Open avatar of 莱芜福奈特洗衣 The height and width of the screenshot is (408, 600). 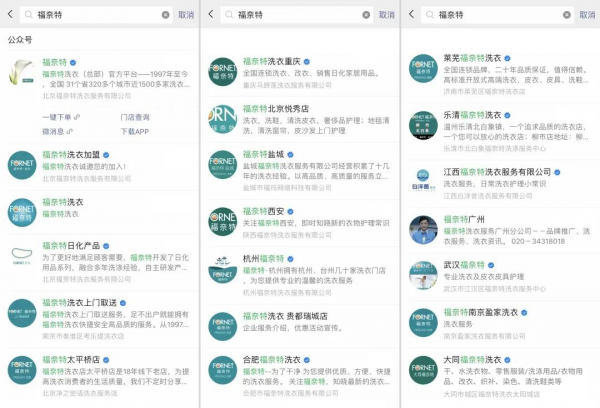[x=423, y=68]
